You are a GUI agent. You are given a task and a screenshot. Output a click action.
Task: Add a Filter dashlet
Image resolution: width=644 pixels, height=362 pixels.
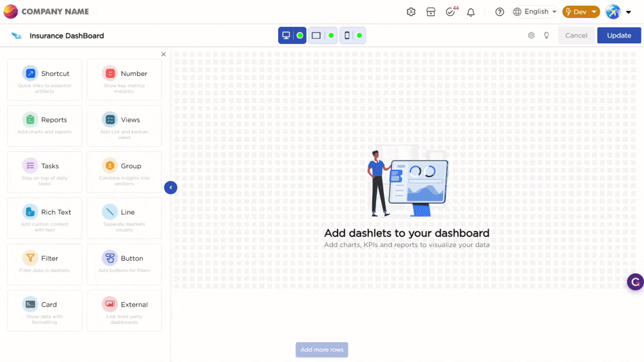(x=44, y=264)
